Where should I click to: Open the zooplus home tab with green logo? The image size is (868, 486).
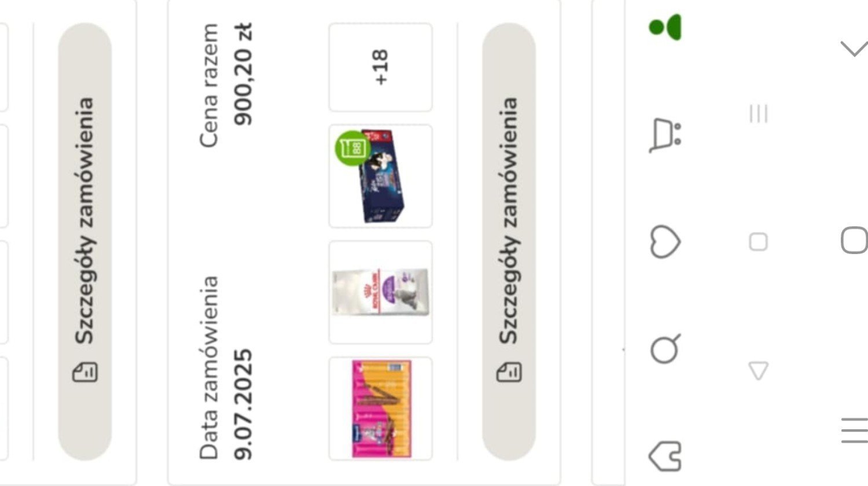pos(665,27)
